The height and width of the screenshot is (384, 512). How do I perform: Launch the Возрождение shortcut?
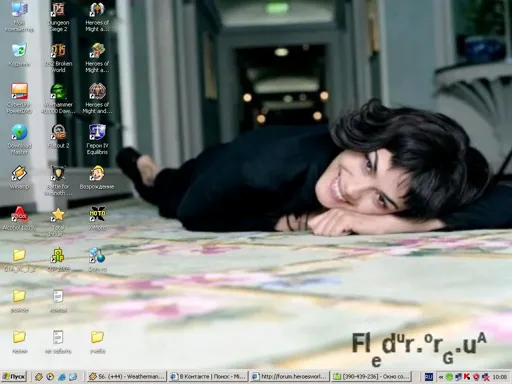[x=97, y=177]
